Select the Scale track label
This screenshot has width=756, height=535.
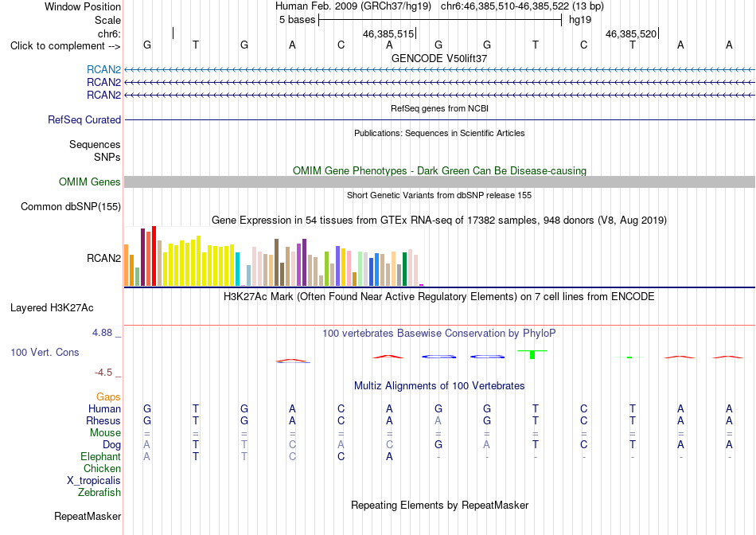107,20
